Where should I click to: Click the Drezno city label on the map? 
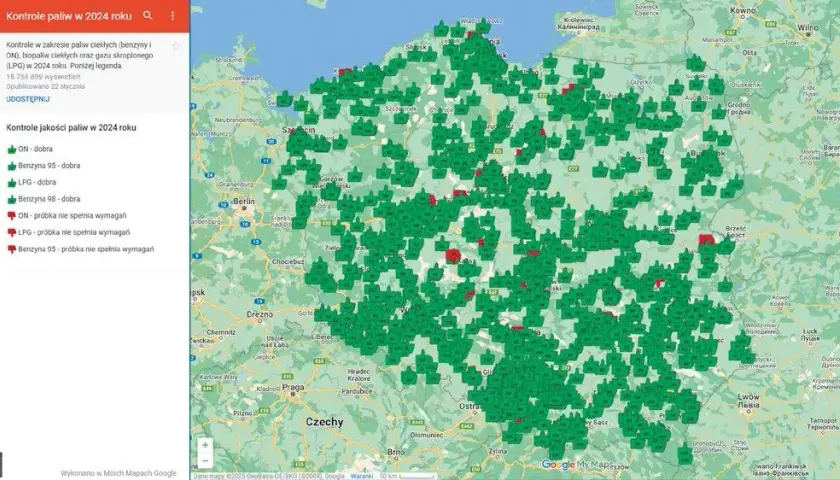coord(260,314)
